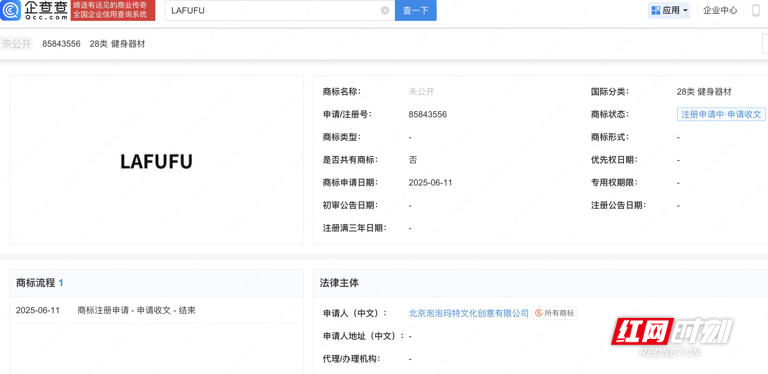Image resolution: width=768 pixels, height=374 pixels.
Task: Click the 注册申请中·申请收文 status tag
Action: pyautogui.click(x=721, y=115)
